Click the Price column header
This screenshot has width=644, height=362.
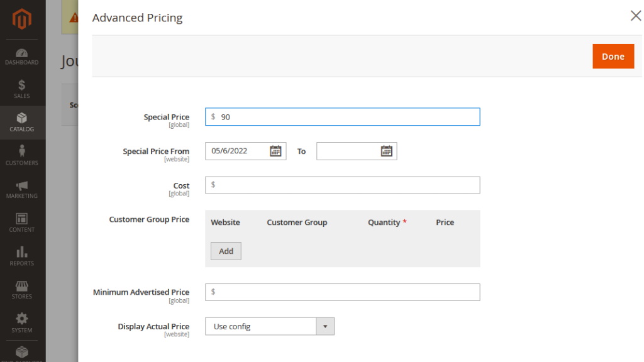(445, 222)
